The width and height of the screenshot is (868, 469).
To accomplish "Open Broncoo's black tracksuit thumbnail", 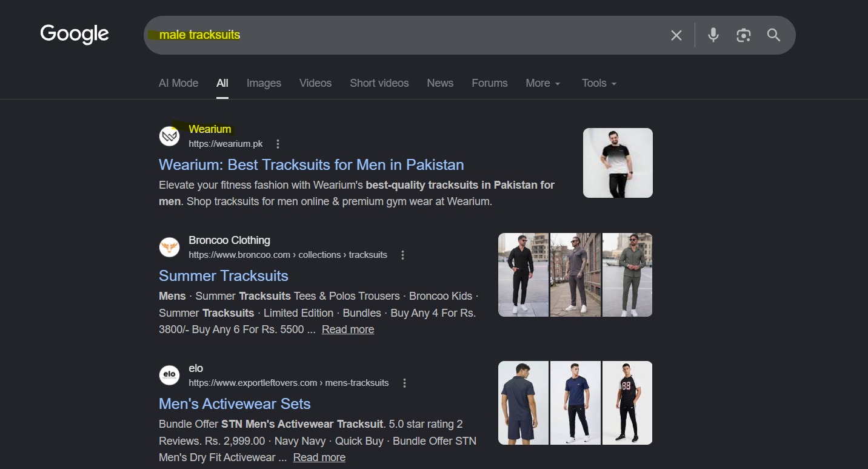I will tap(523, 275).
